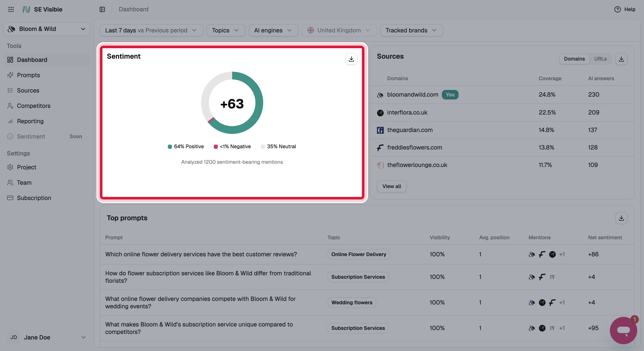Open the chat support bubble
The image size is (644, 351).
pyautogui.click(x=623, y=331)
